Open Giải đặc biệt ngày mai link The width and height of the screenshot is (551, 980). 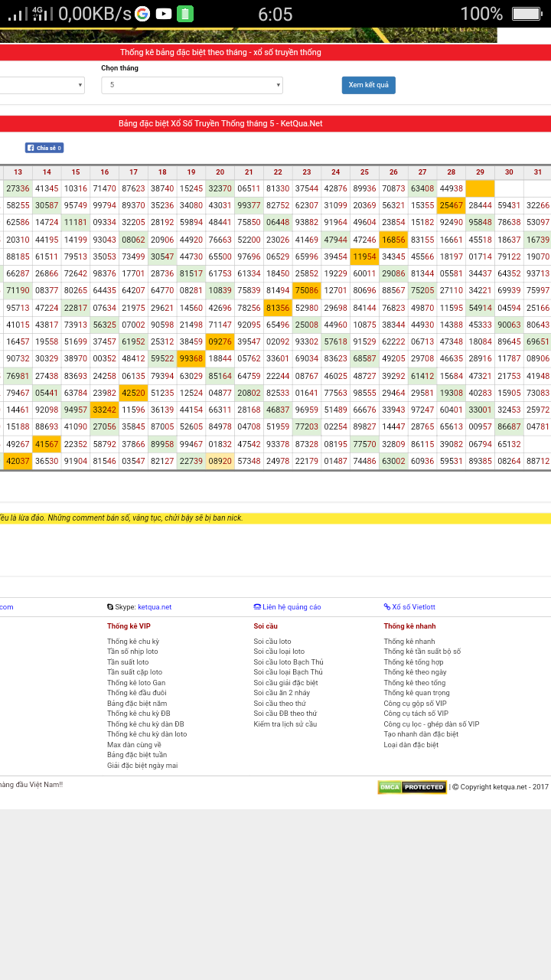click(142, 766)
